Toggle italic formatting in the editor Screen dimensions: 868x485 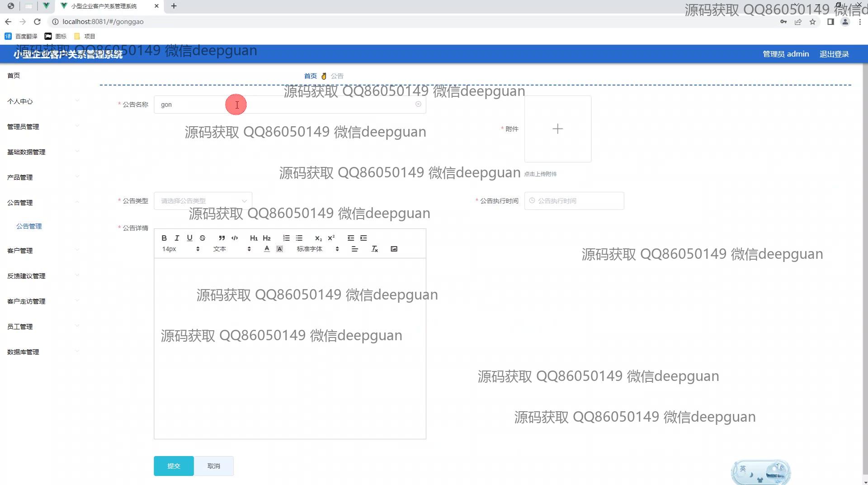(x=177, y=238)
